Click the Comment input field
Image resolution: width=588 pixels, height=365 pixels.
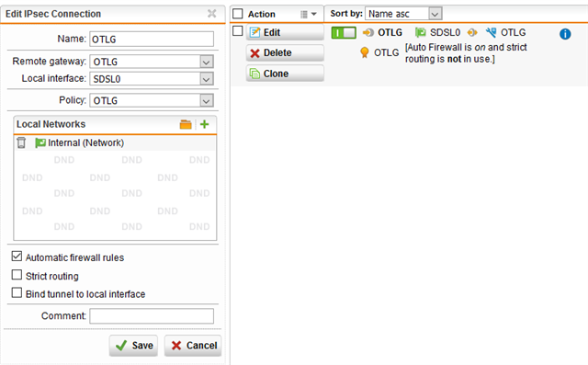152,316
